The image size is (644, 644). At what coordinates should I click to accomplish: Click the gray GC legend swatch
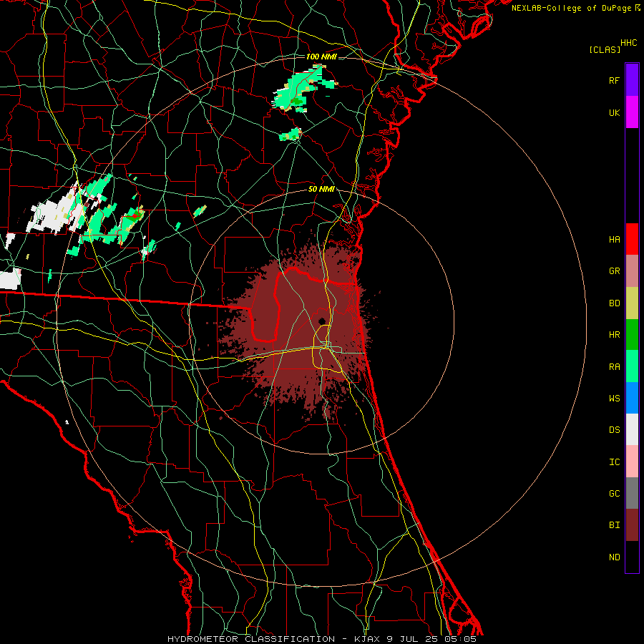pyautogui.click(x=632, y=493)
